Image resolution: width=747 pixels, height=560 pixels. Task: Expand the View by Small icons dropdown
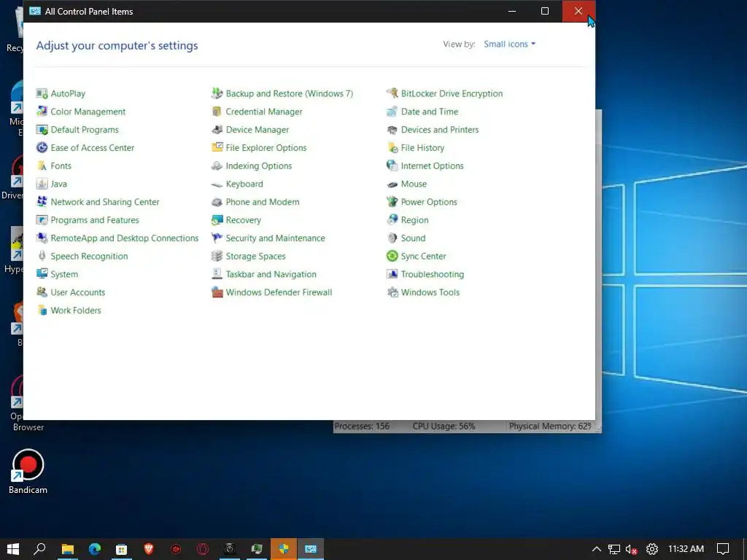pyautogui.click(x=510, y=44)
